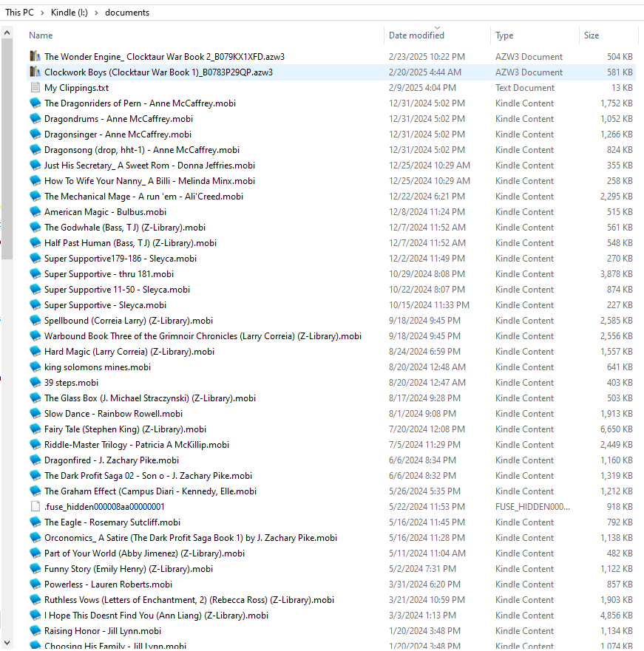Select the Just His Secretary file icon

point(35,166)
